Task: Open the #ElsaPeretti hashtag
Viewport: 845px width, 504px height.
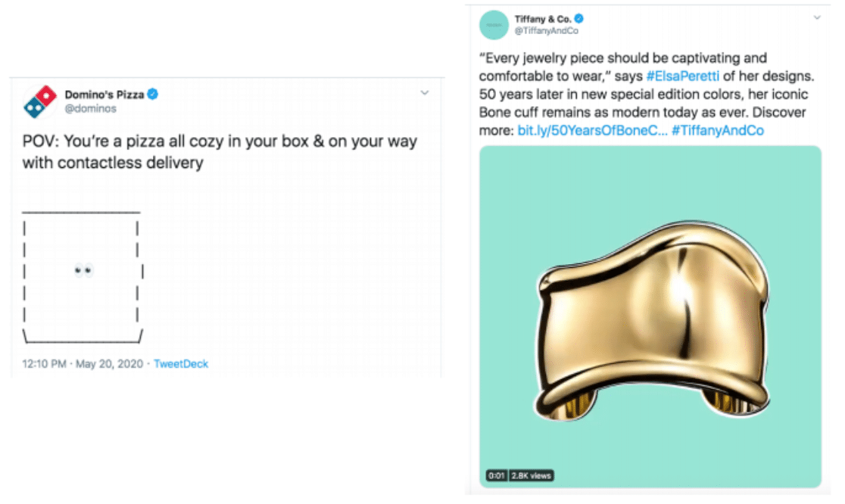Action: 678,76
